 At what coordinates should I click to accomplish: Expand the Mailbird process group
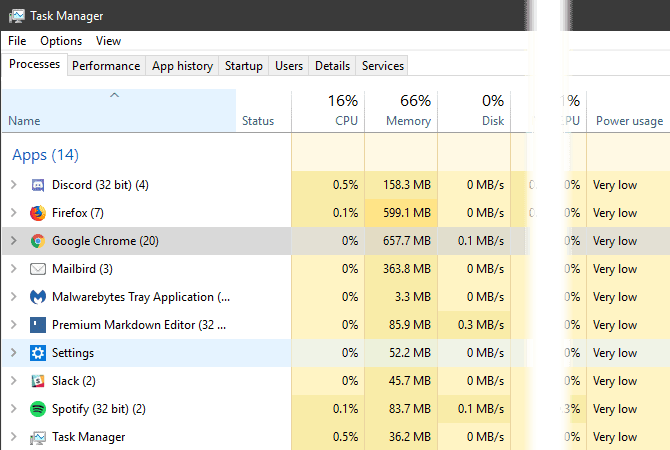(x=14, y=269)
